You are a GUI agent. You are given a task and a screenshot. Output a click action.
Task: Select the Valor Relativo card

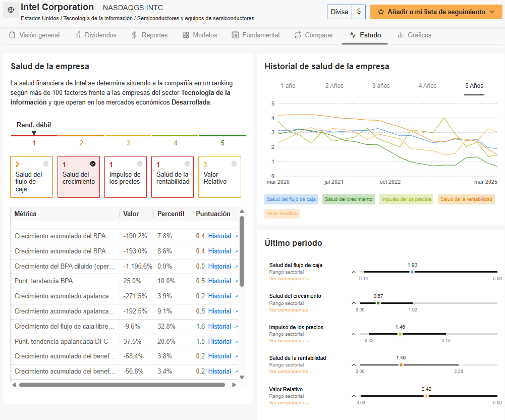219,177
